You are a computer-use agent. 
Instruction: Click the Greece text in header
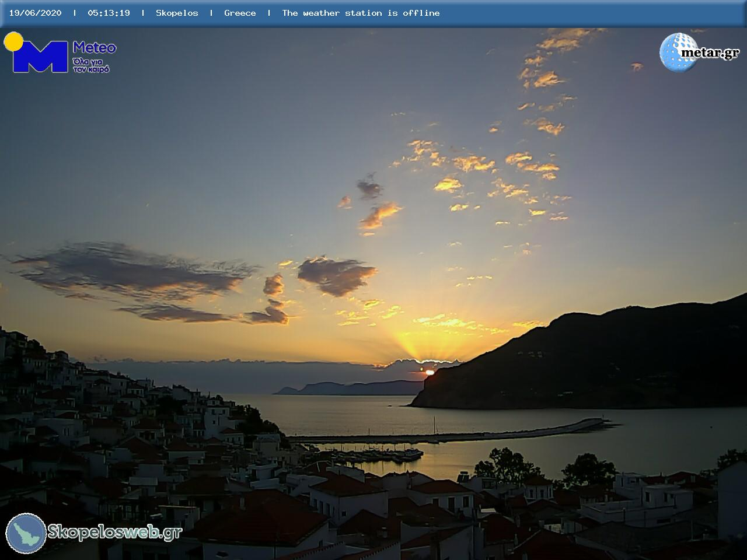point(240,13)
